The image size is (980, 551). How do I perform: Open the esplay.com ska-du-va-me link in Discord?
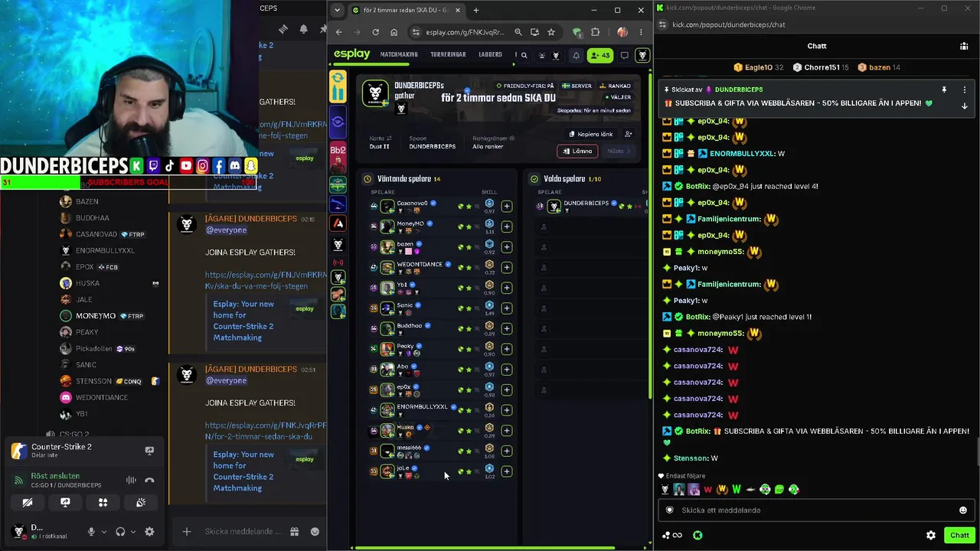coord(266,280)
